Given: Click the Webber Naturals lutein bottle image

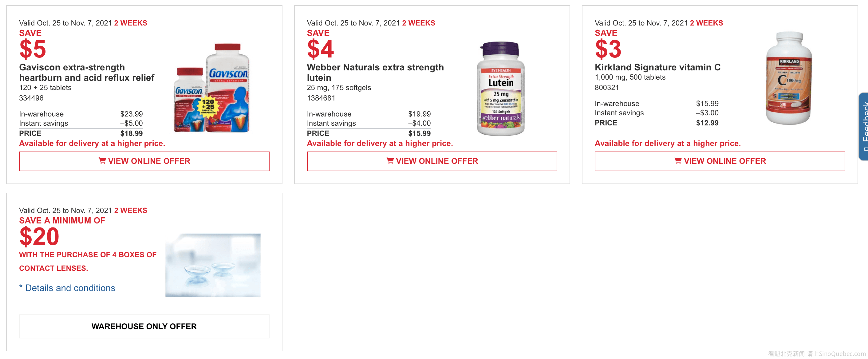Looking at the screenshot, I should (x=501, y=89).
